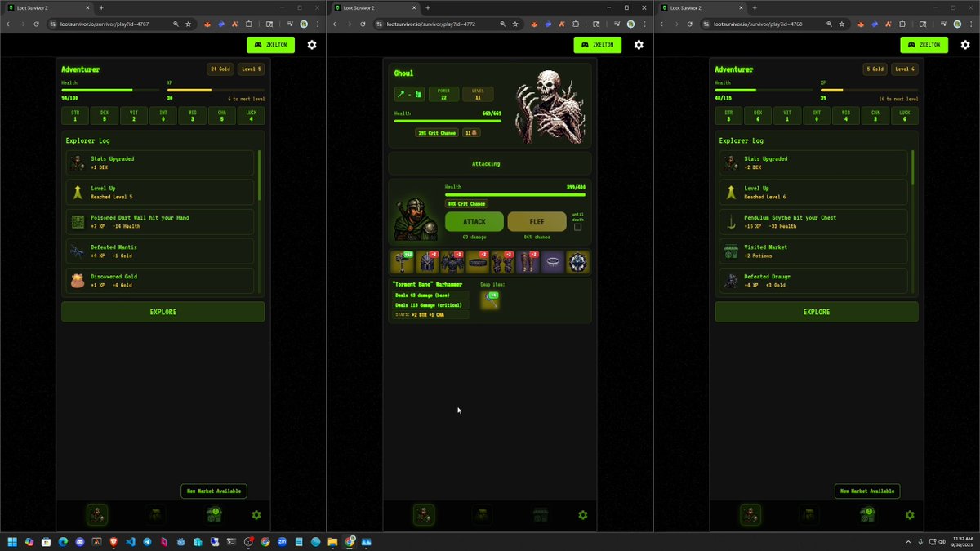Open ZKELTON account button in middle window
980x551 pixels.
597,45
